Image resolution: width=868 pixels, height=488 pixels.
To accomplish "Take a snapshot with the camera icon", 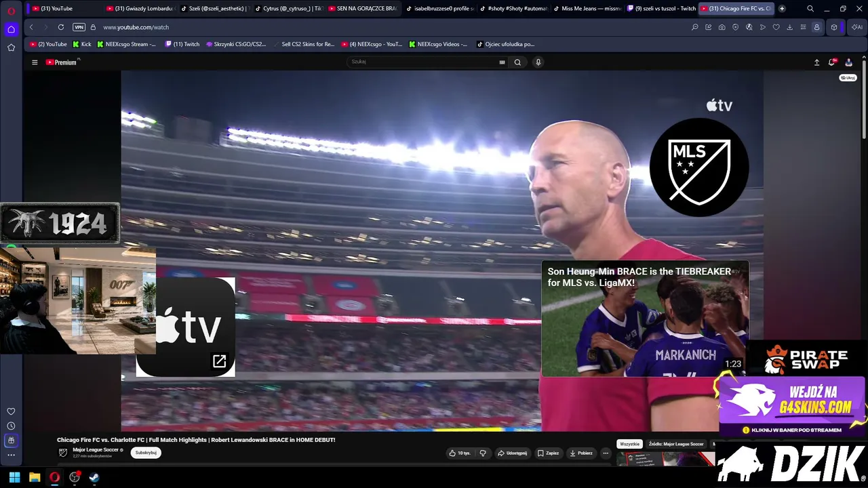I will coord(722,27).
